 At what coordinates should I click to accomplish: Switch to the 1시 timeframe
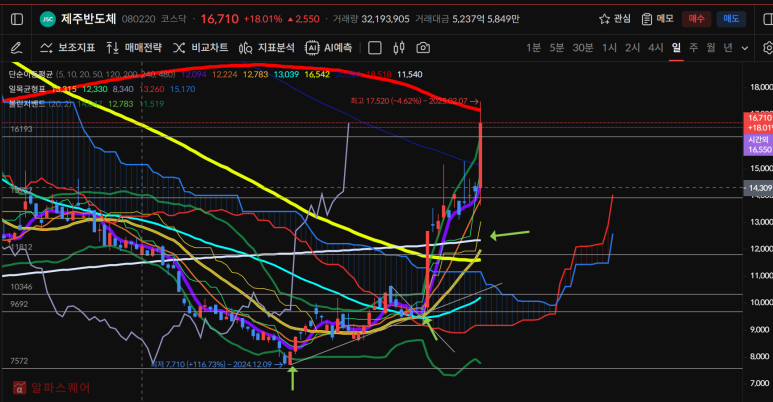[609, 48]
